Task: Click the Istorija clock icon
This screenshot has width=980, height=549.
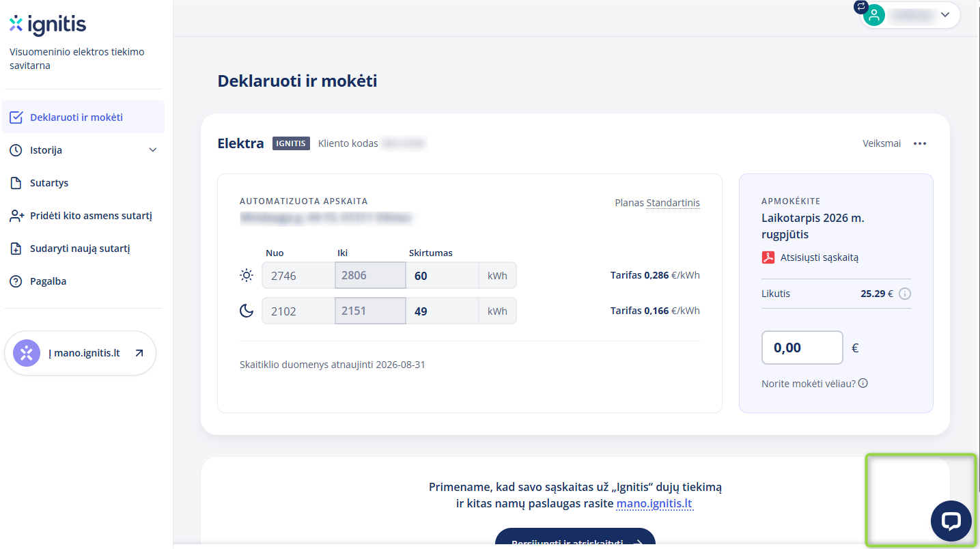Action: click(16, 150)
